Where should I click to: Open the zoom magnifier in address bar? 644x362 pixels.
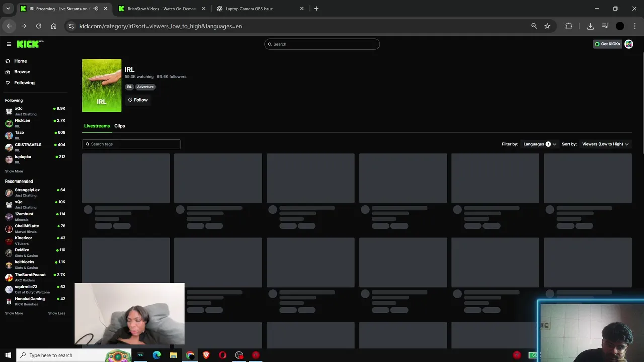click(x=534, y=26)
